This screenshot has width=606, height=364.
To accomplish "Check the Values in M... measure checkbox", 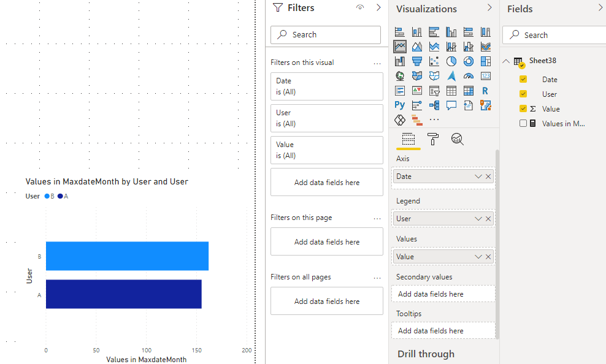I will point(523,123).
